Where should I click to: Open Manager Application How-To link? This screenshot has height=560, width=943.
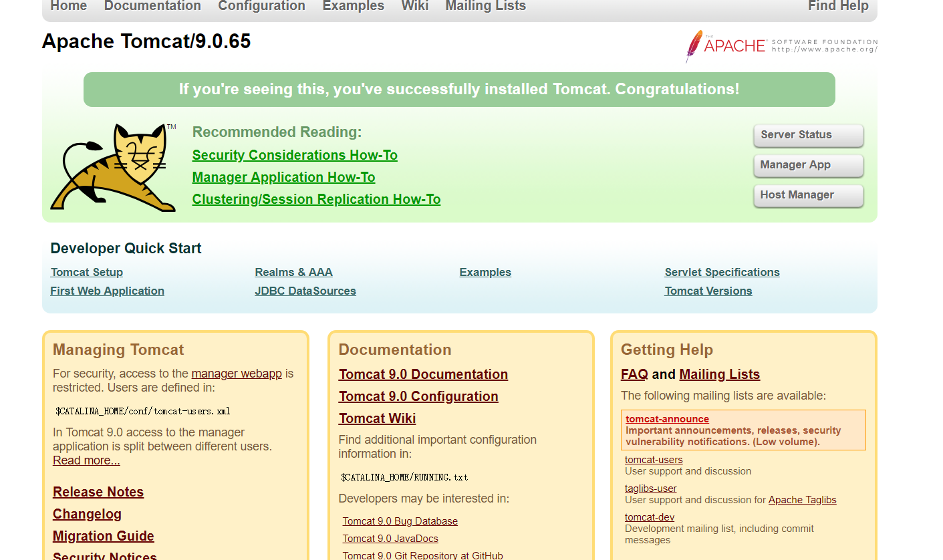coord(283,177)
